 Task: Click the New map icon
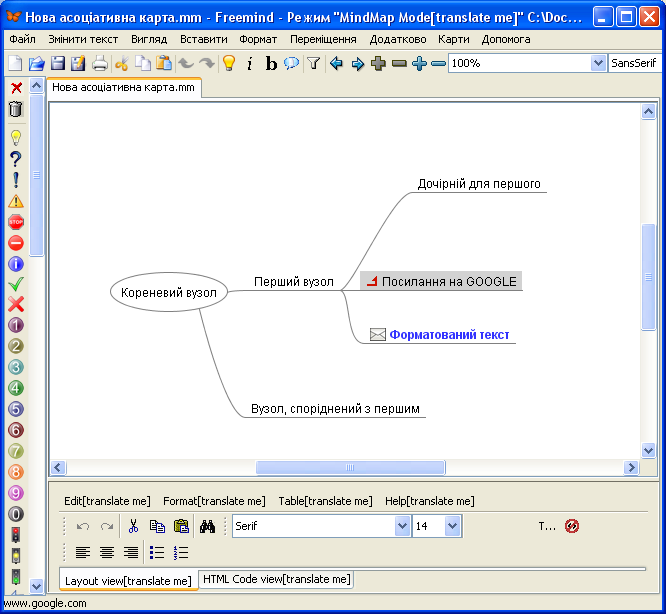15,63
